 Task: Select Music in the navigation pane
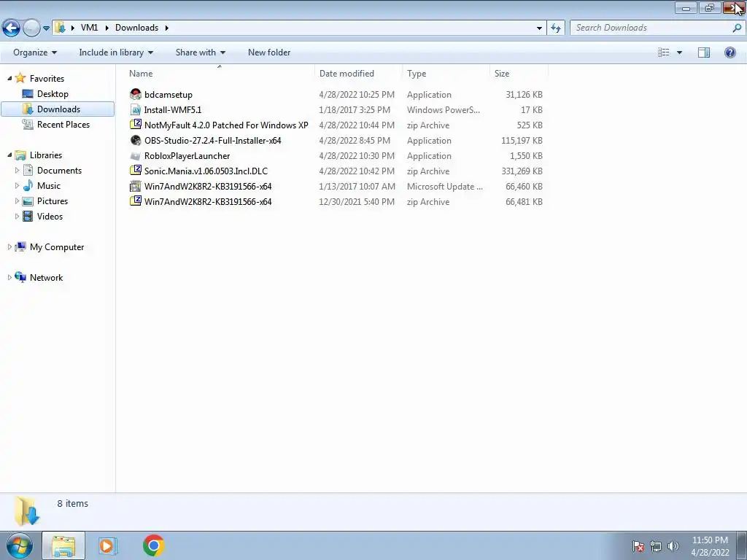point(49,186)
